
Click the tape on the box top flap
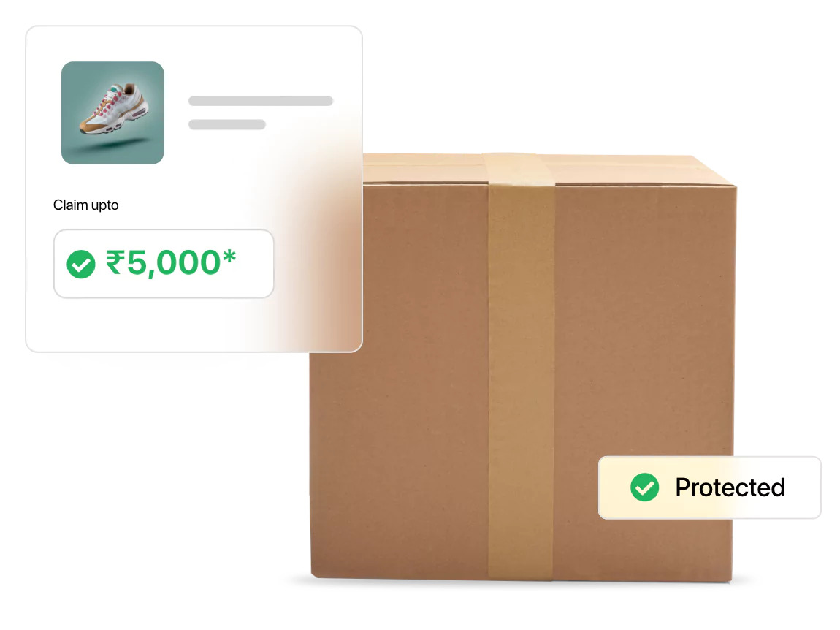tap(517, 168)
